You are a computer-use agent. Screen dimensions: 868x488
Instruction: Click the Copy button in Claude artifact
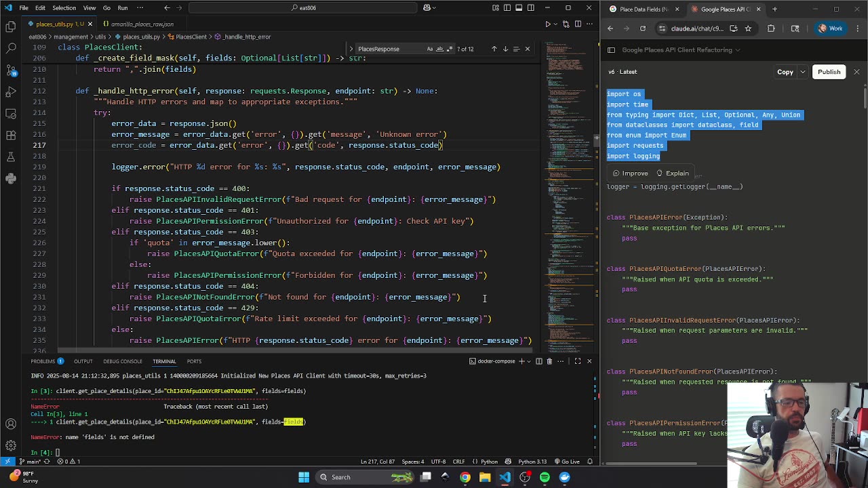pyautogui.click(x=785, y=72)
